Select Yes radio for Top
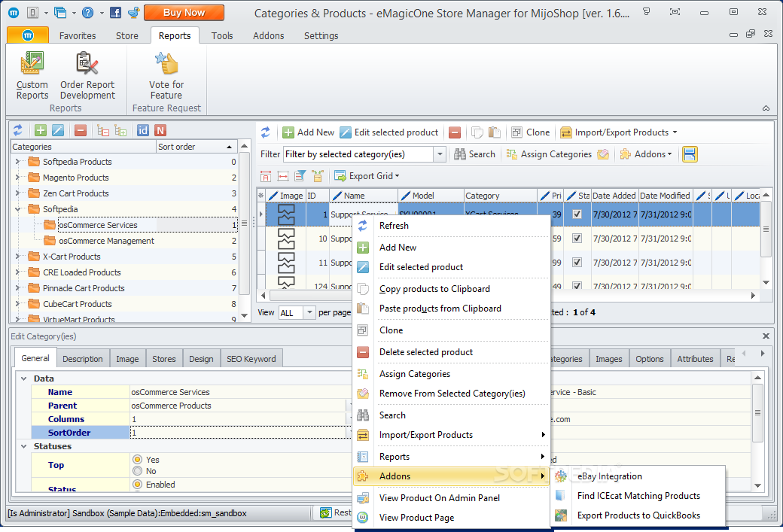Screen dimensions: 783x532 137,460
